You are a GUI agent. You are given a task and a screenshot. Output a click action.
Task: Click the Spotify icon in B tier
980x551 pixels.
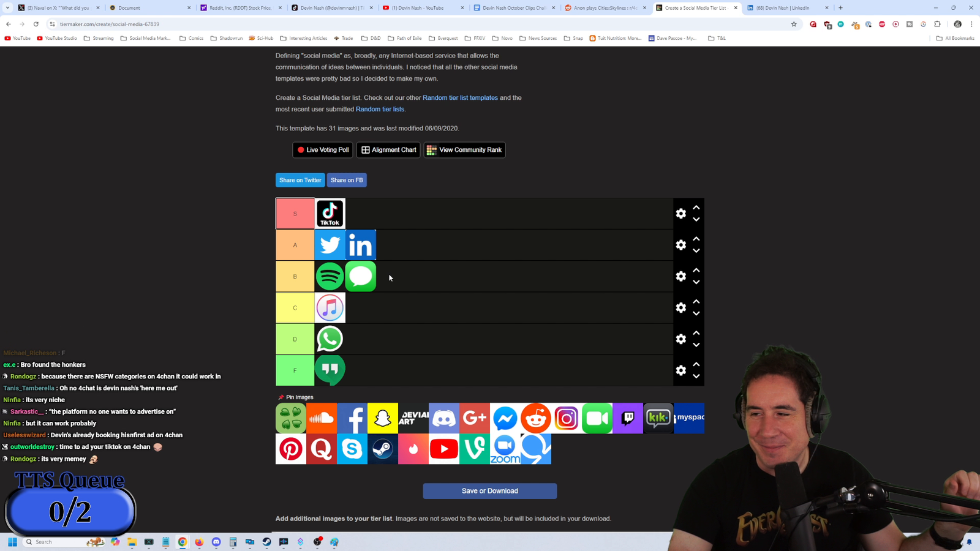pyautogui.click(x=330, y=276)
